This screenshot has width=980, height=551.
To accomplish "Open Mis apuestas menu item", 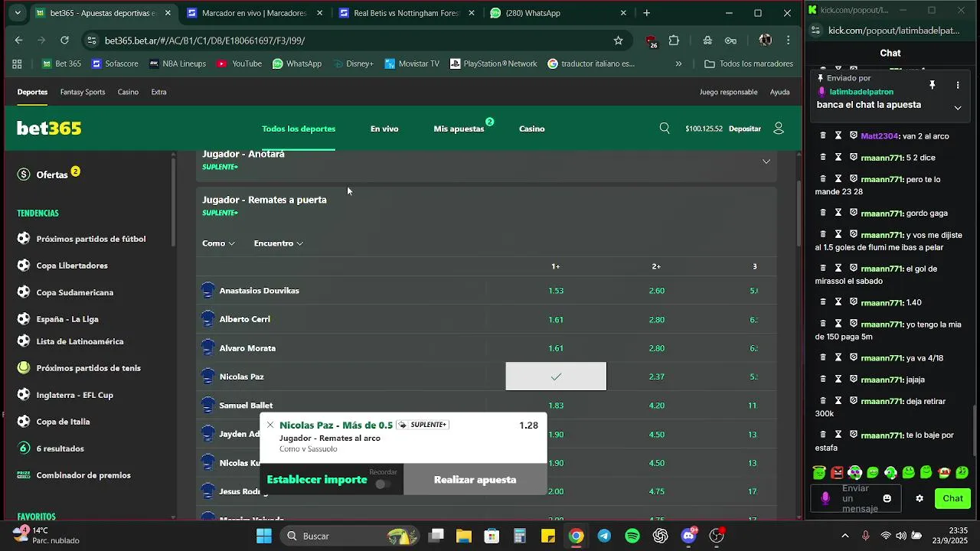I will tap(459, 129).
